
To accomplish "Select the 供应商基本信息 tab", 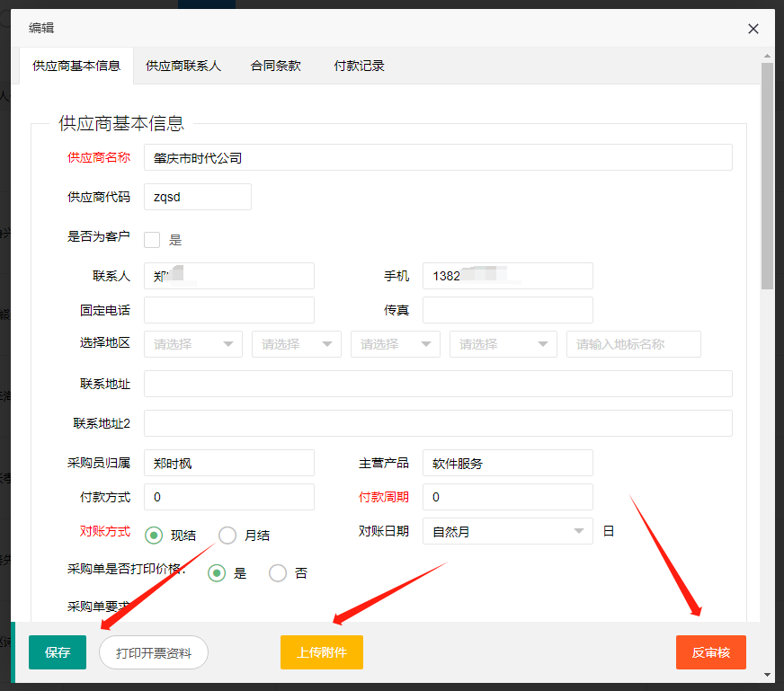I will click(76, 66).
